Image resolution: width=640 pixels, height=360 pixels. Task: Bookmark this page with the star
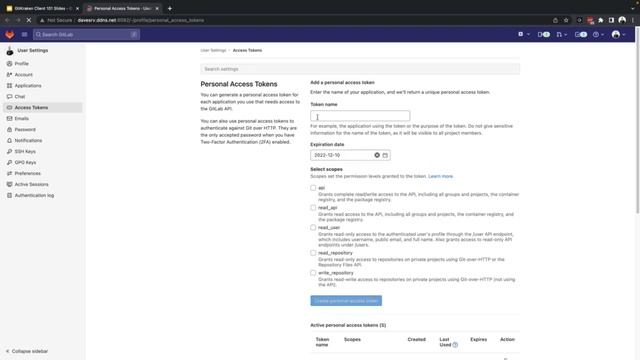pyautogui.click(x=566, y=20)
